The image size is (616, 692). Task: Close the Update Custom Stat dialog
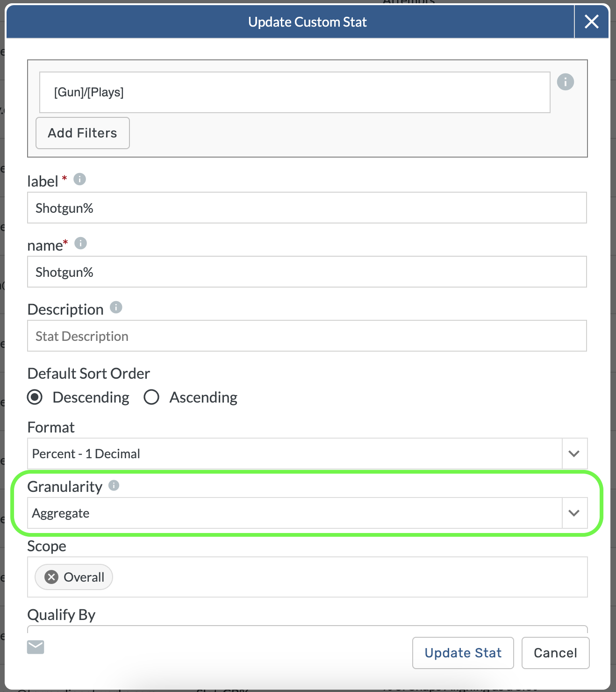(x=591, y=22)
